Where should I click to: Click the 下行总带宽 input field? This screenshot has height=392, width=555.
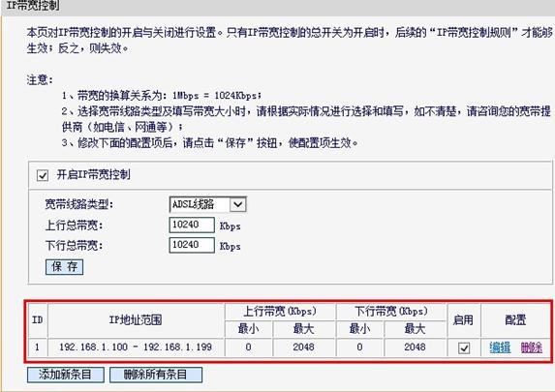pos(192,245)
